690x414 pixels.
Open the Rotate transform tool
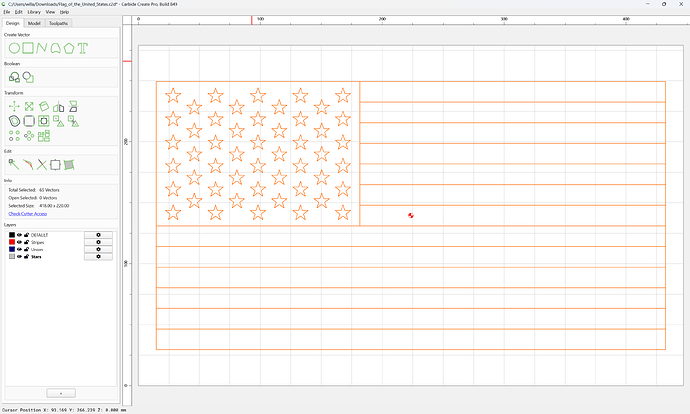[x=44, y=106]
